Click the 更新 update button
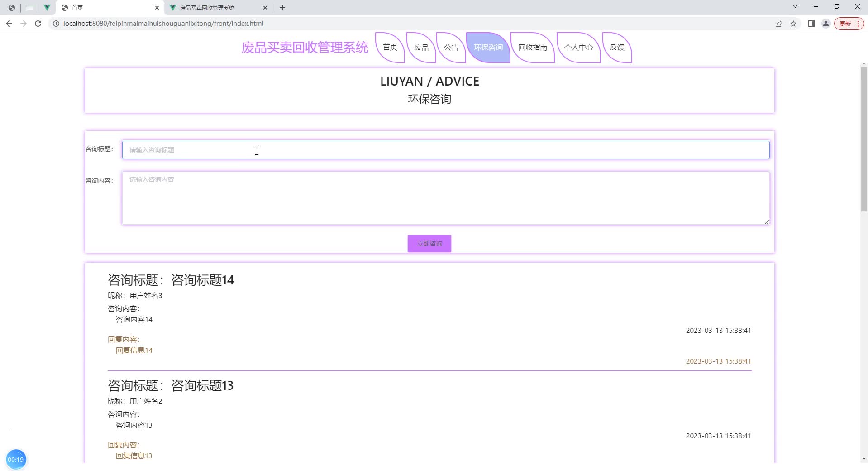Image resolution: width=868 pixels, height=471 pixels. tap(845, 23)
